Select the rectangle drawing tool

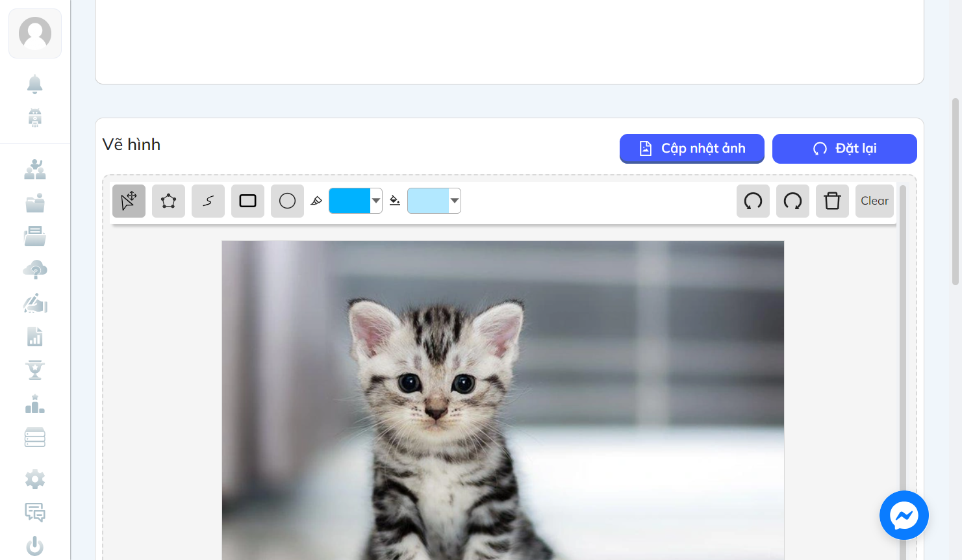(247, 201)
